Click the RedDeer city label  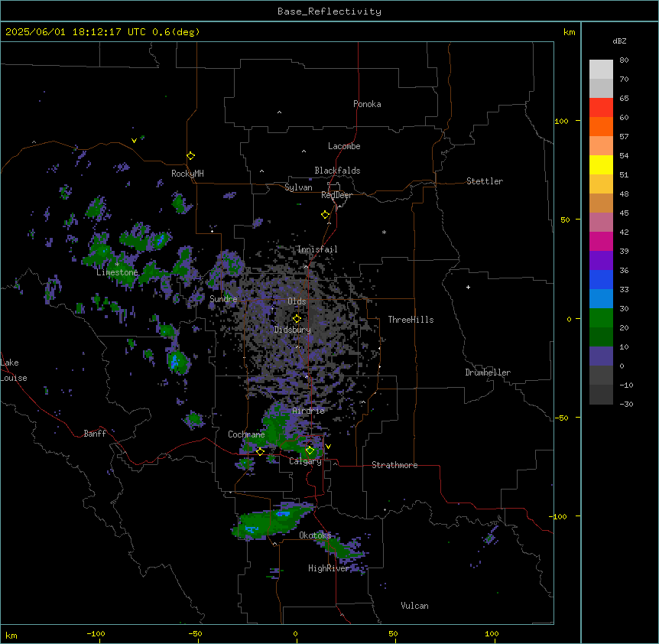(336, 195)
